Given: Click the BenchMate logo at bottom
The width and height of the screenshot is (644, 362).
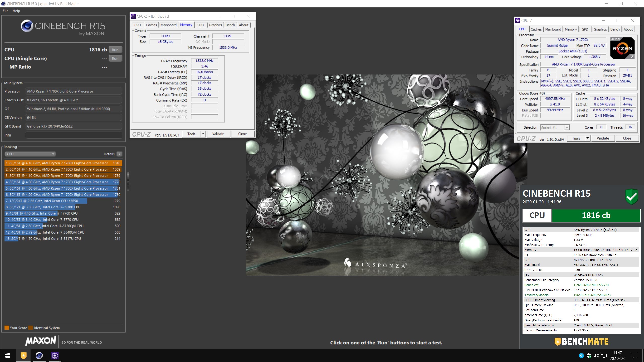Looking at the screenshot, I should click(582, 341).
